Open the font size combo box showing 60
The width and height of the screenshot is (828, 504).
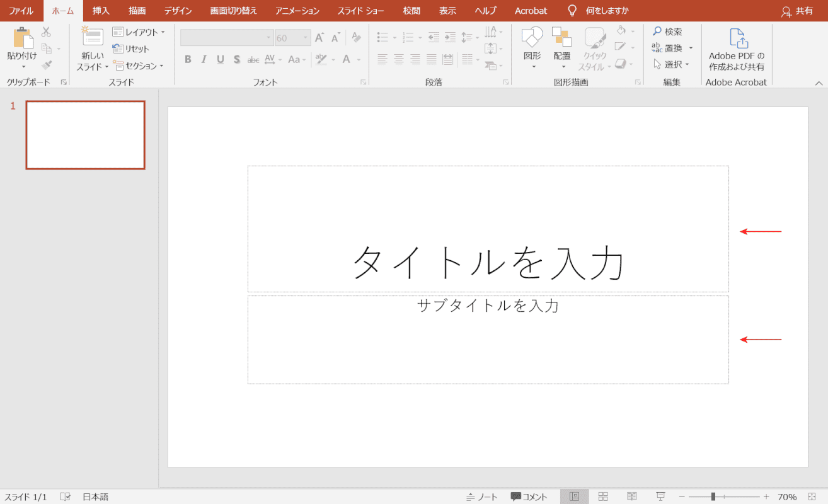[x=293, y=38]
